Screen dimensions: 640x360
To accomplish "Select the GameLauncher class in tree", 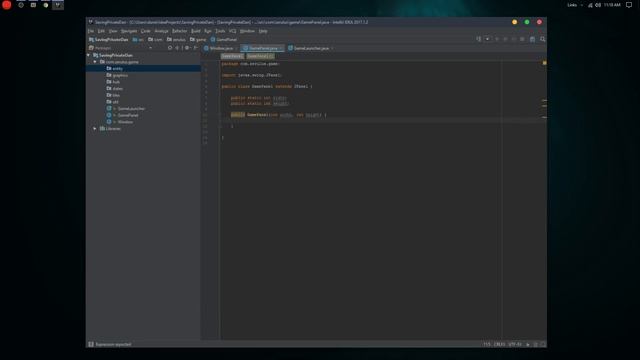I will click(126, 109).
